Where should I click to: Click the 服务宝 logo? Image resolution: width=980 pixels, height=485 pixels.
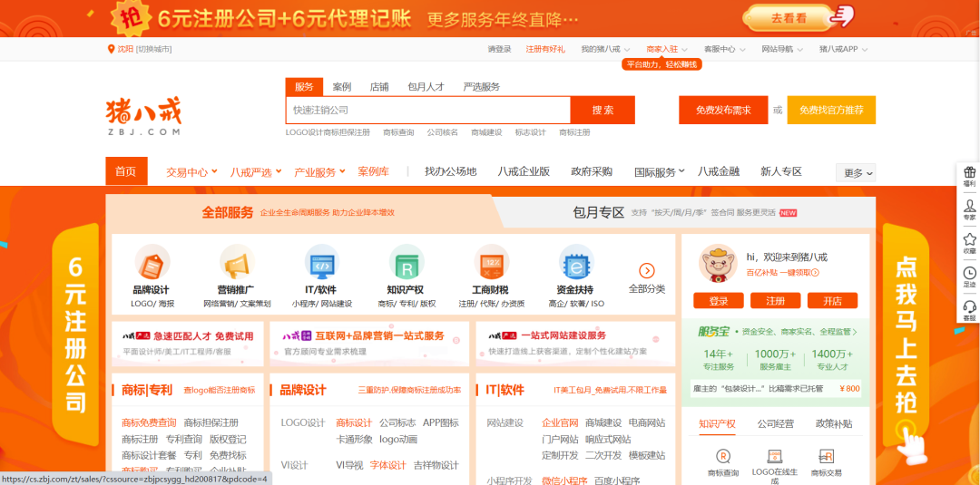click(714, 332)
